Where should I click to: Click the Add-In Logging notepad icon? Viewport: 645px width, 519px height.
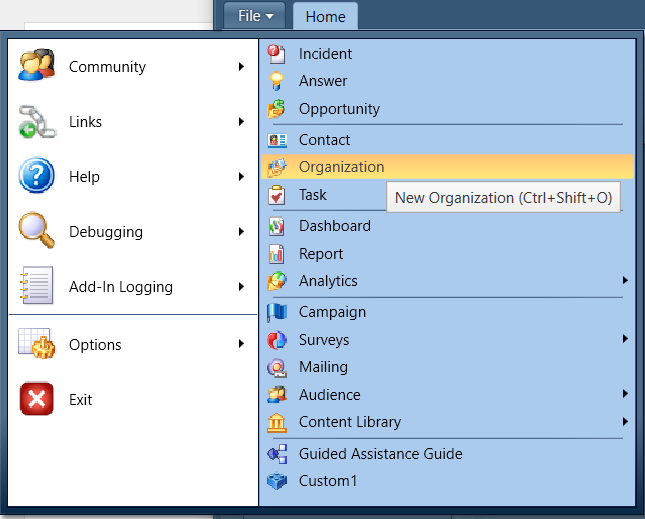tap(37, 285)
